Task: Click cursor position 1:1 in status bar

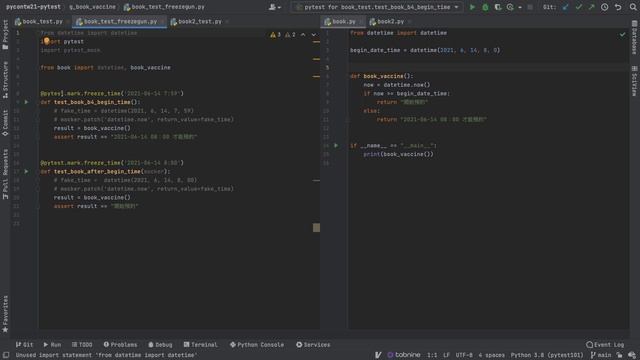Action: point(432,355)
